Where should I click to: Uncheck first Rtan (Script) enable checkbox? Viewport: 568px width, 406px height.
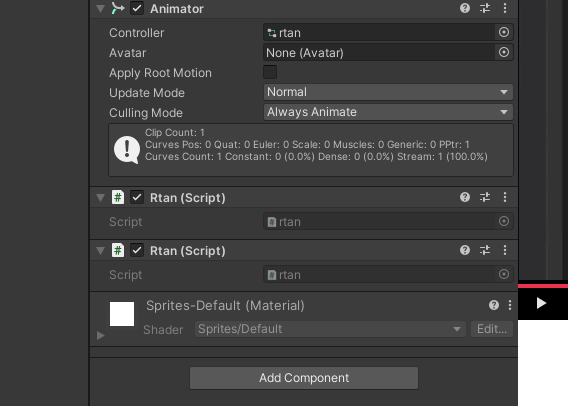coord(137,197)
